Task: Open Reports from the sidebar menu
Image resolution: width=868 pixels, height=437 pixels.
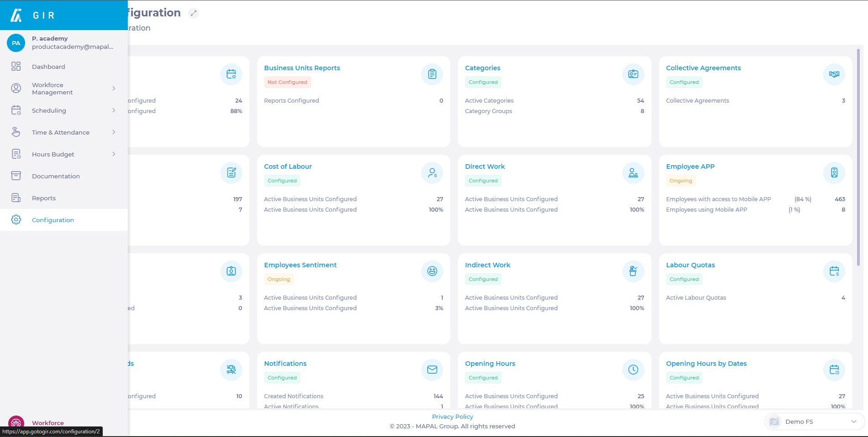Action: pos(44,198)
